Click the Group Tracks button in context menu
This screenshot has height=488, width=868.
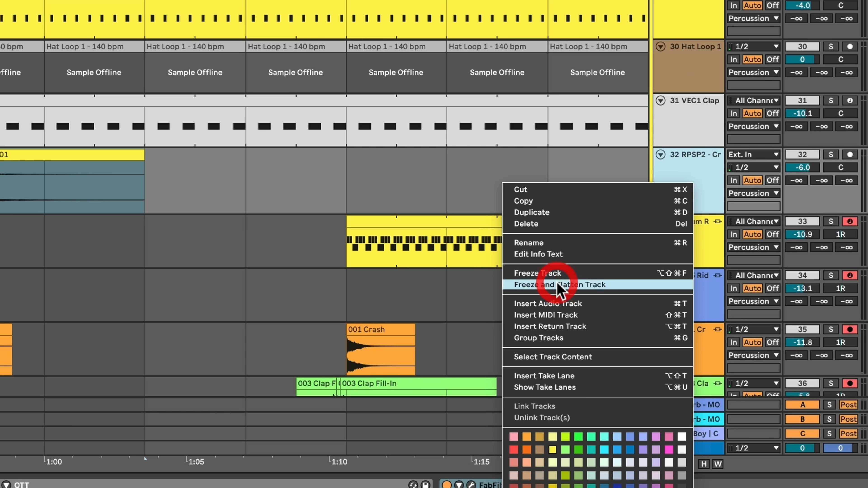point(538,338)
